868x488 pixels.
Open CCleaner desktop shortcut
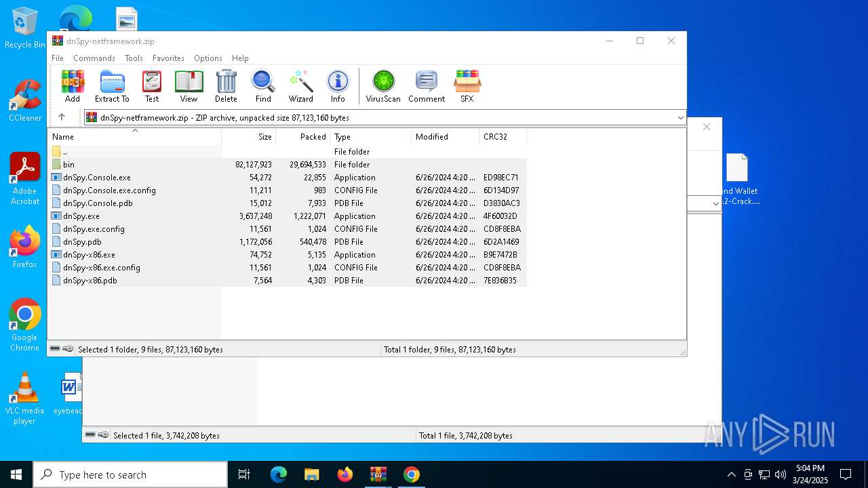(24, 102)
